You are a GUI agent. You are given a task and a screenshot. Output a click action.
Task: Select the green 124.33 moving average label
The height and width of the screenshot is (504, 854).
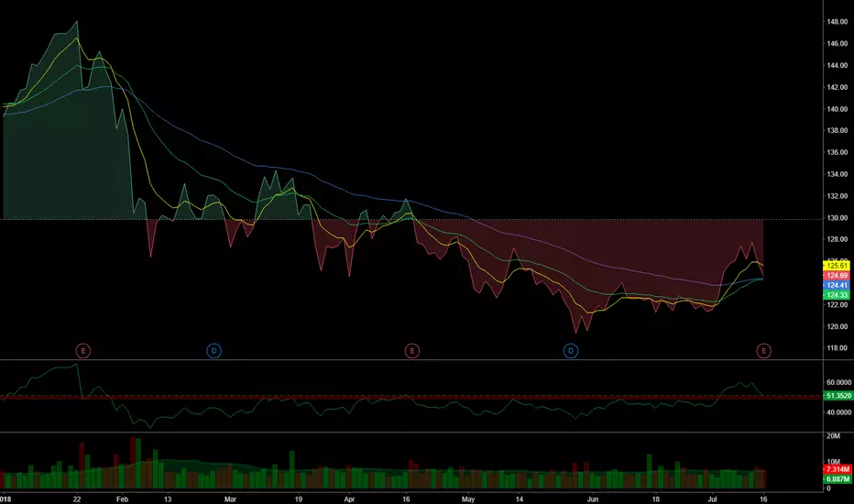[837, 295]
